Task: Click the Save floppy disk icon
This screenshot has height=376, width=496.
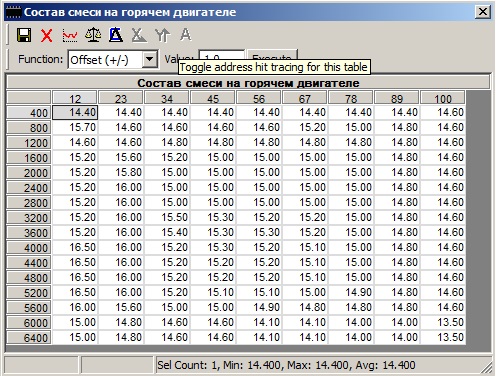Action: (x=24, y=35)
